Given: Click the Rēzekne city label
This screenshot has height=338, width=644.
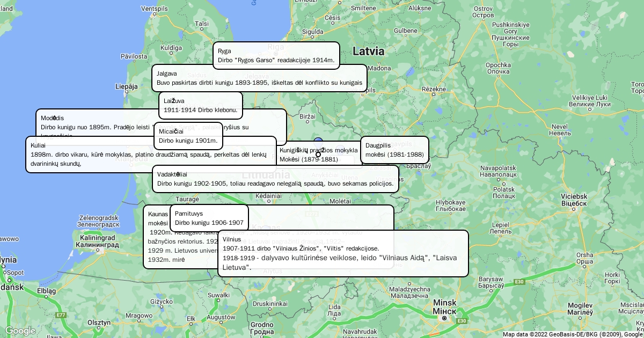Looking at the screenshot, I should coord(434,89).
